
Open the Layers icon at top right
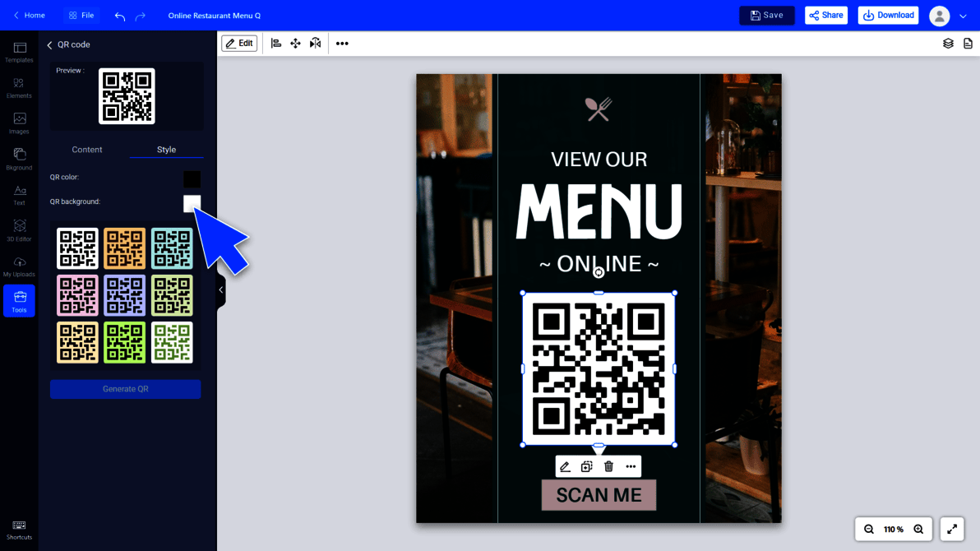coord(948,43)
